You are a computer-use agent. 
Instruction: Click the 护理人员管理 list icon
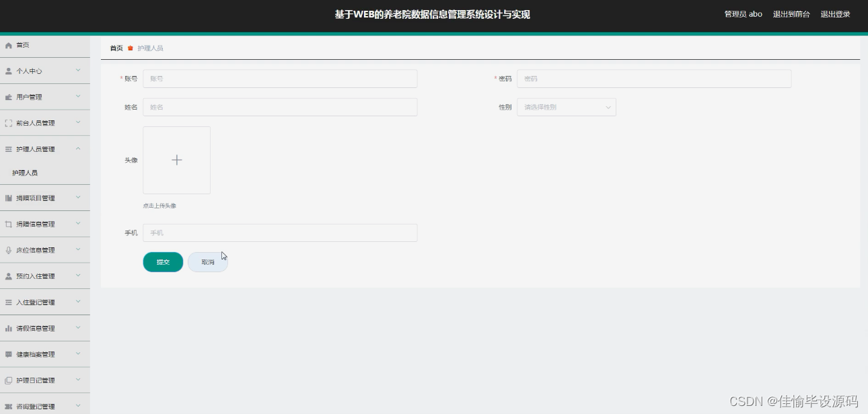8,149
